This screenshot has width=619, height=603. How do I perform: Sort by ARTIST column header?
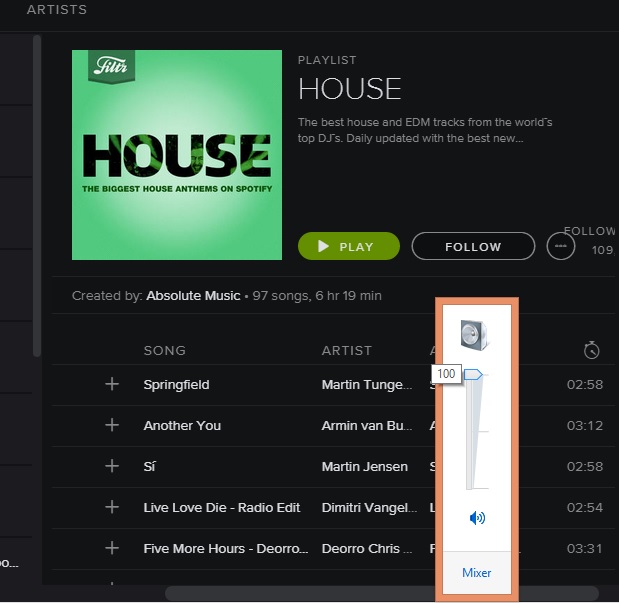347,351
